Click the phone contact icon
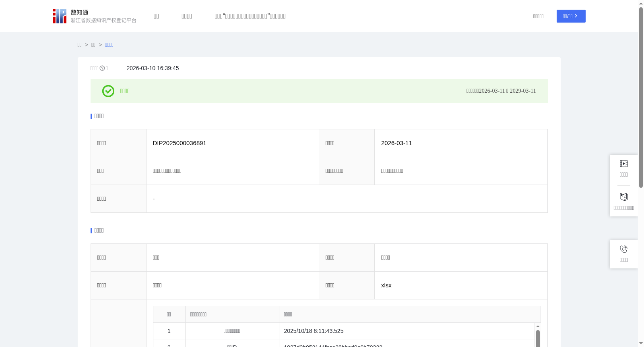 pyautogui.click(x=623, y=249)
